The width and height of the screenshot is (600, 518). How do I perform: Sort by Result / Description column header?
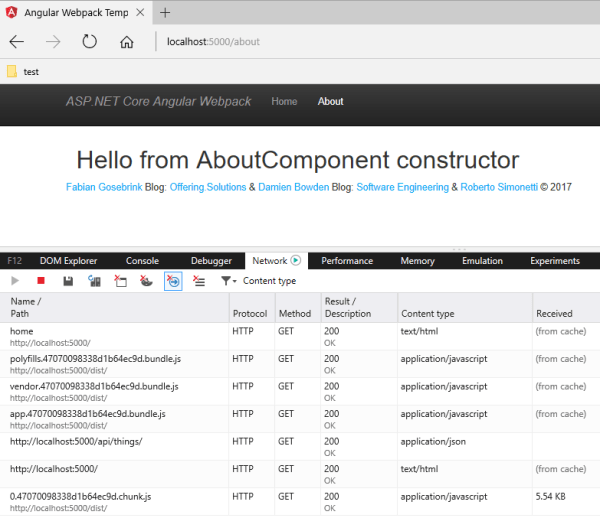(359, 308)
